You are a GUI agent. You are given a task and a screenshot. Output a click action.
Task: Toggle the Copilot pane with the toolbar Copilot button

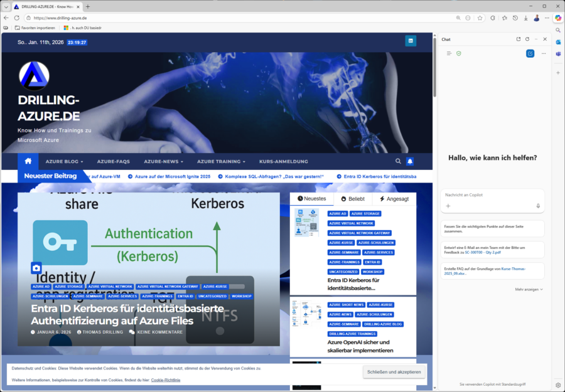click(557, 18)
